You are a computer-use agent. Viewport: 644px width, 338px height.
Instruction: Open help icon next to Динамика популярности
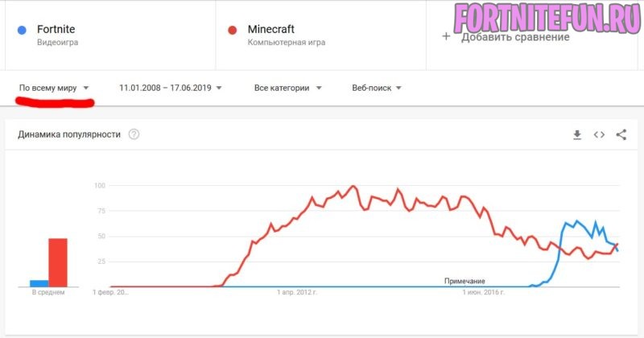click(134, 134)
